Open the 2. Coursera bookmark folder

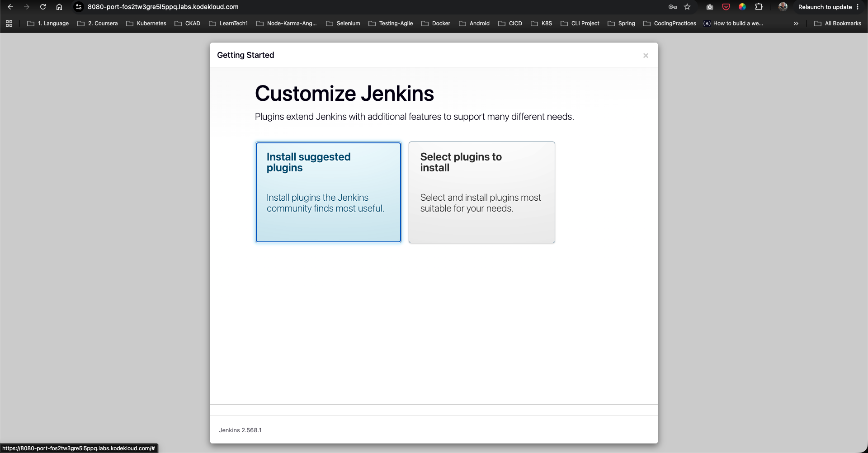[x=98, y=24]
